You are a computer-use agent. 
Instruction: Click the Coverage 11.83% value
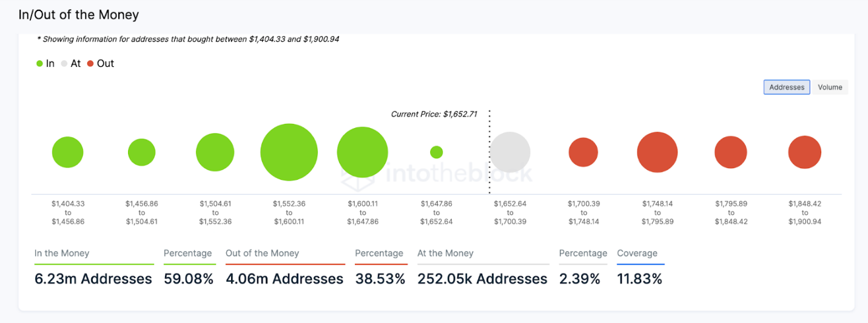click(x=639, y=279)
